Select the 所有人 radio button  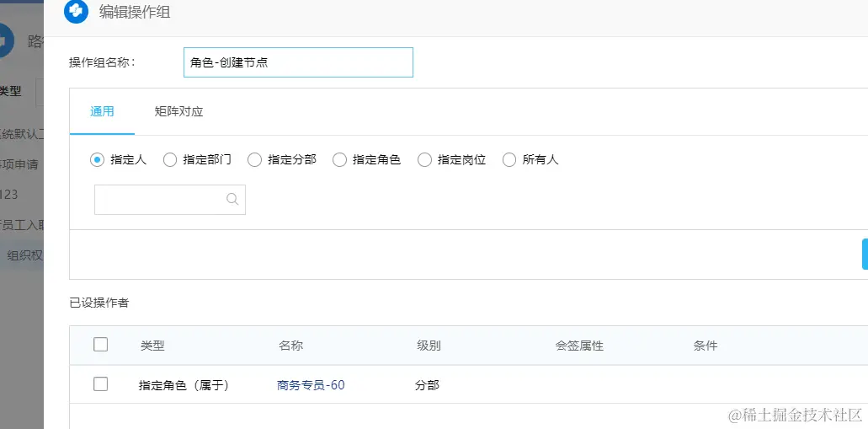tap(509, 160)
